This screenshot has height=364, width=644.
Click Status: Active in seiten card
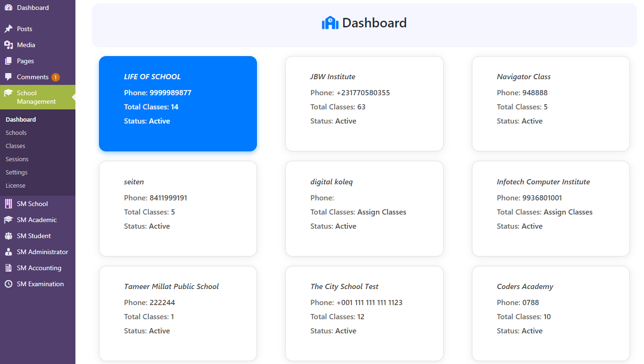point(147,226)
